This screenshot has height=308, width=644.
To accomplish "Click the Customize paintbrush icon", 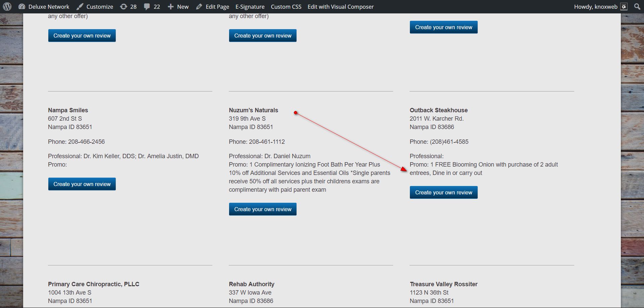I will [x=80, y=7].
